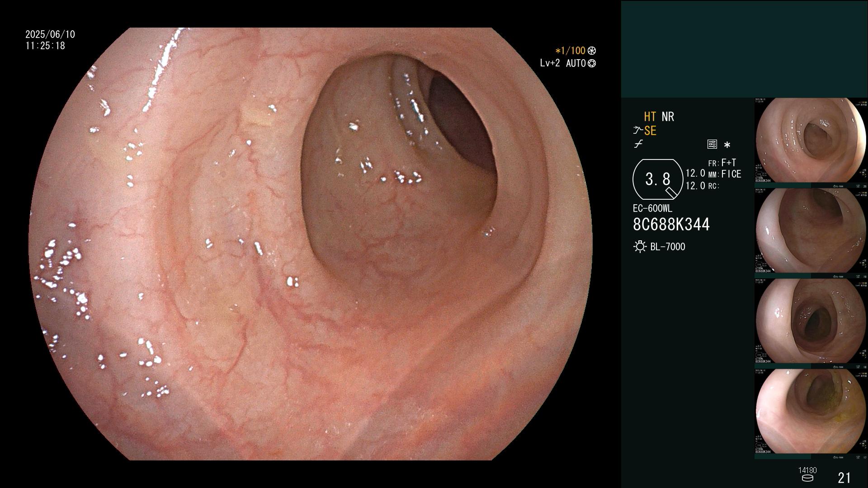Click the time 11:25:18
The image size is (868, 488).
45,46
